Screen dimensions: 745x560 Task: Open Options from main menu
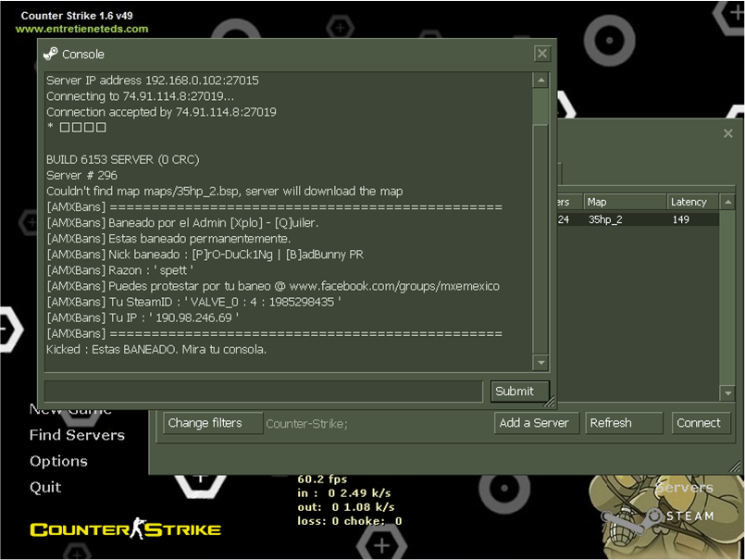(x=58, y=461)
